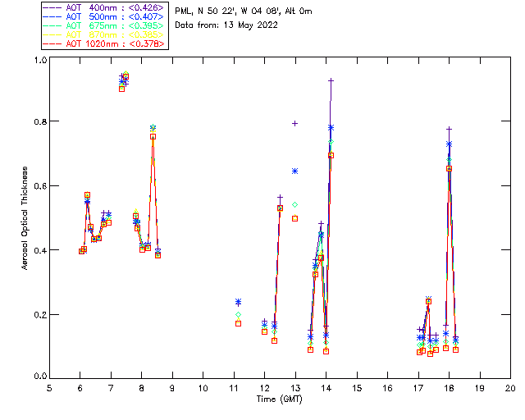Click the isolated blue asterisk marker near 11:00
Viewport: 525px width, 420px height.
(238, 302)
